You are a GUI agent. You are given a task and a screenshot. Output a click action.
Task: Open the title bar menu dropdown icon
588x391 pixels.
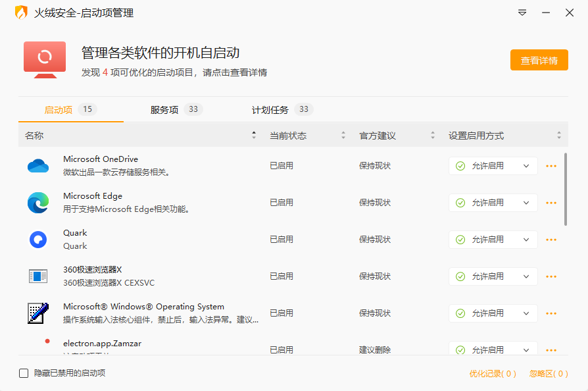pos(522,13)
